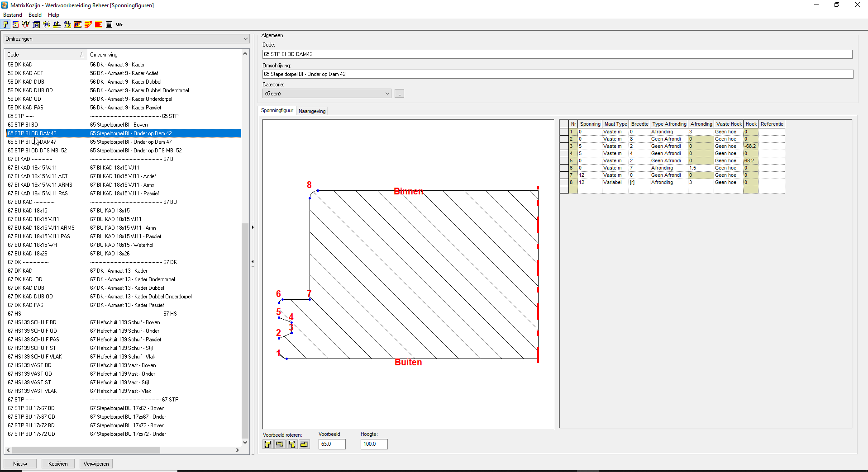Click the text document icon in toolbar
The height and width of the screenshot is (472, 868).
click(x=109, y=24)
